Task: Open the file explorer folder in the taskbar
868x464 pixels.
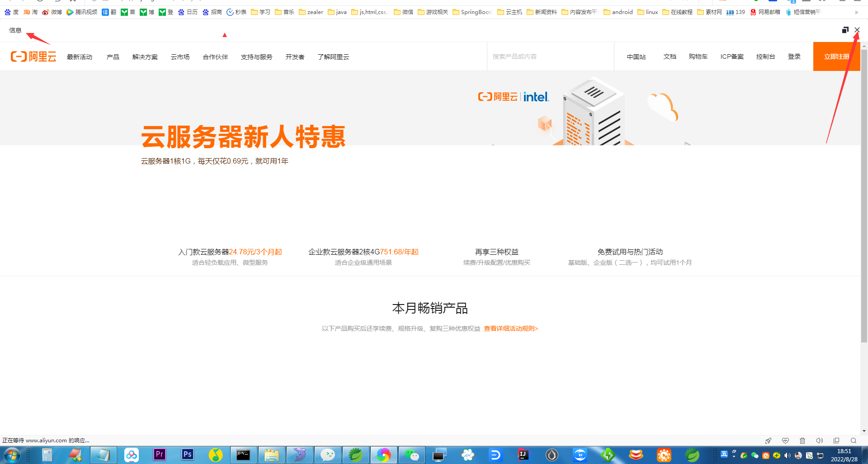Action: click(x=272, y=455)
